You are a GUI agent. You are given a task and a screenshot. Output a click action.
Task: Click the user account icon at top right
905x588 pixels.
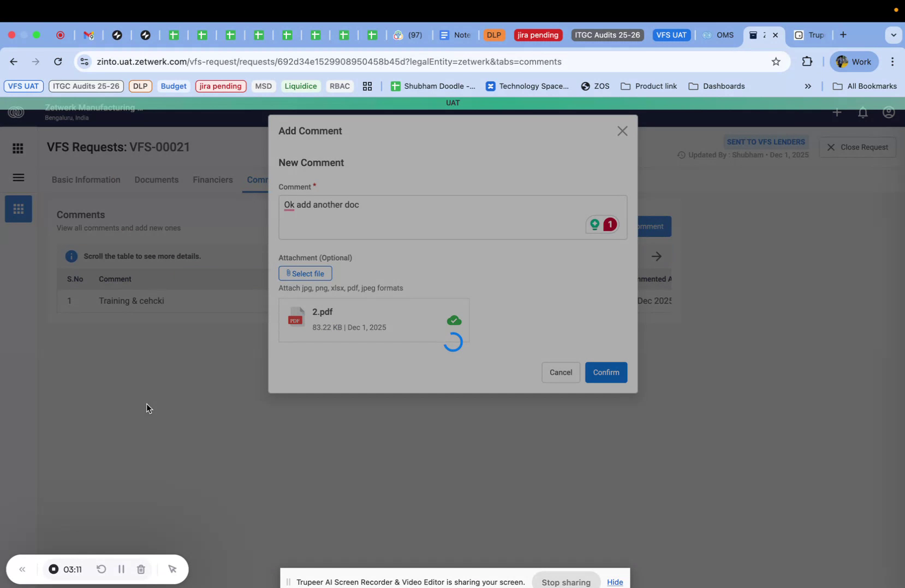click(x=889, y=112)
